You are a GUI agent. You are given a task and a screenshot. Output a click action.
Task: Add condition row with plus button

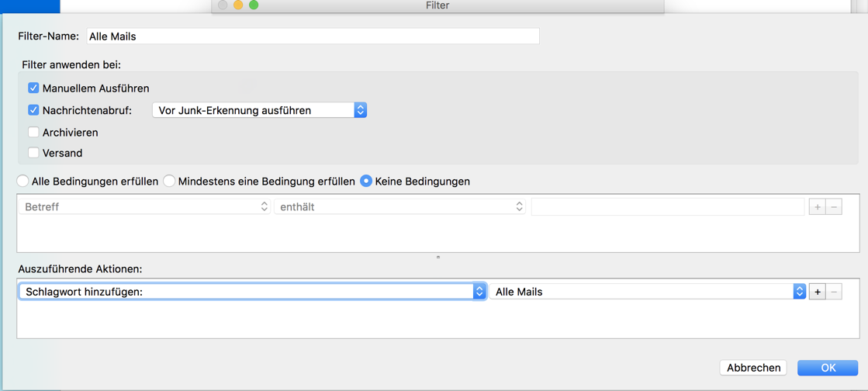pos(817,207)
